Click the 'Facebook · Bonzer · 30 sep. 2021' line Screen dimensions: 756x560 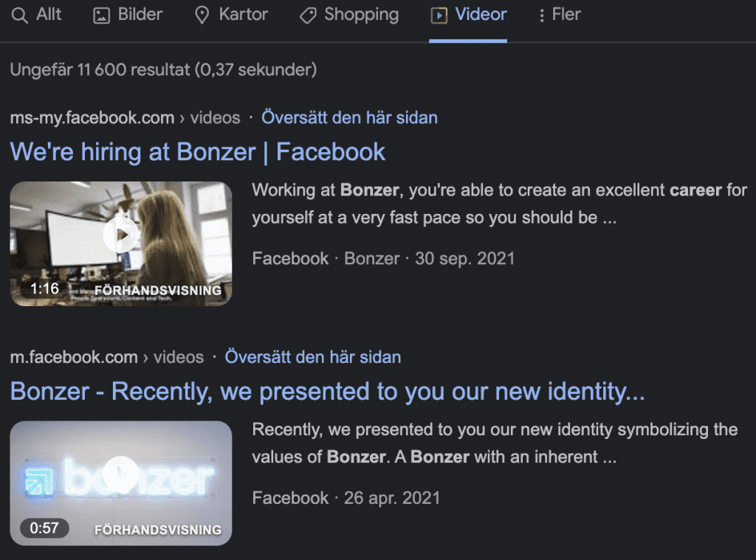point(383,258)
